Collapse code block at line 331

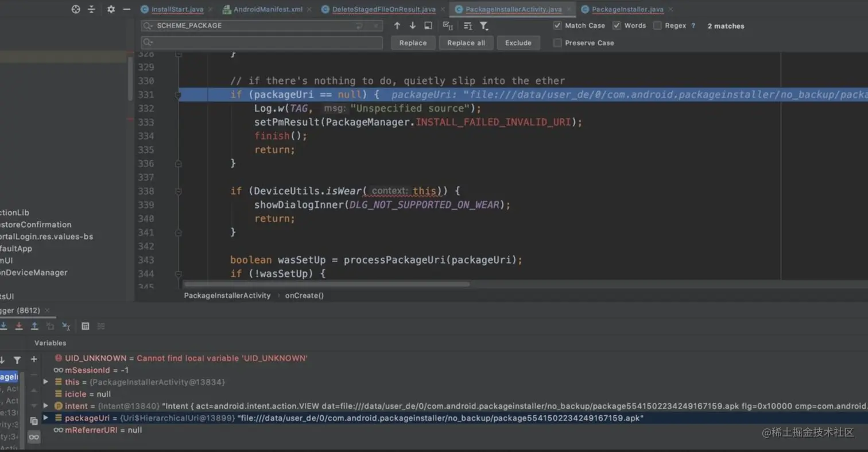[178, 95]
